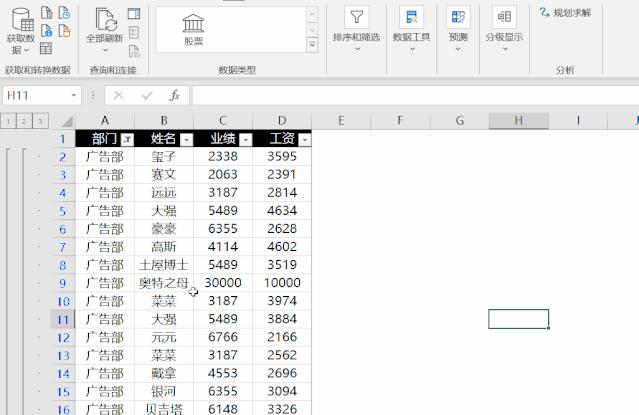Click the Forecast (预测) icon

pos(458,17)
